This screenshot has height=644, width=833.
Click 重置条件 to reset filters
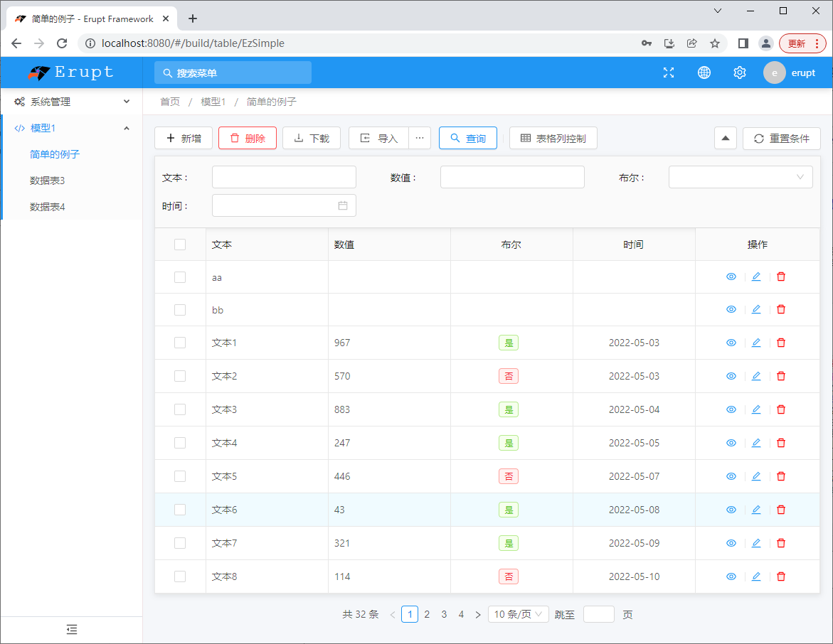pos(782,138)
